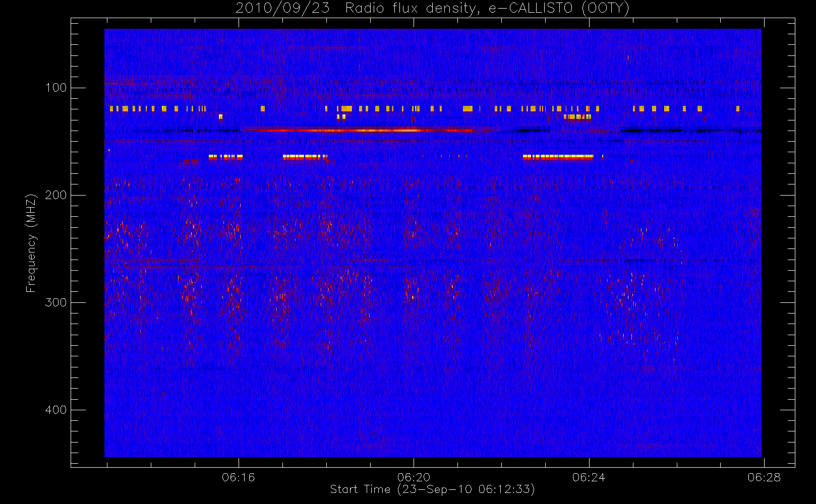Click the '06:28' time axis label
The width and height of the screenshot is (816, 504).
coord(764,477)
